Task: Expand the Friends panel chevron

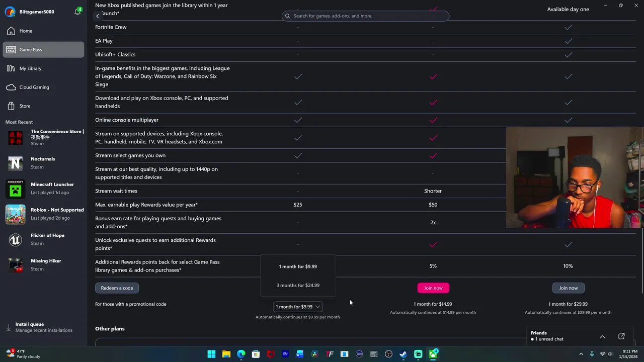Action: point(602,336)
